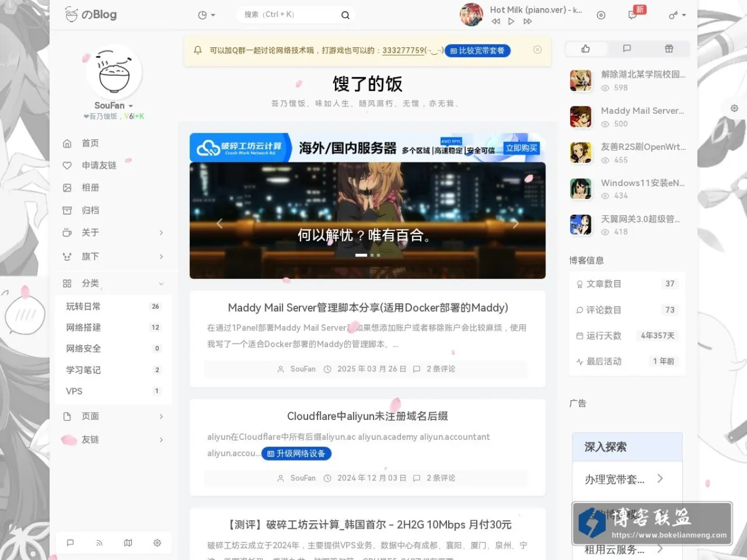747x560 pixels.
Task: Open popular post 解除湖北某学院校园...
Action: pos(643,74)
